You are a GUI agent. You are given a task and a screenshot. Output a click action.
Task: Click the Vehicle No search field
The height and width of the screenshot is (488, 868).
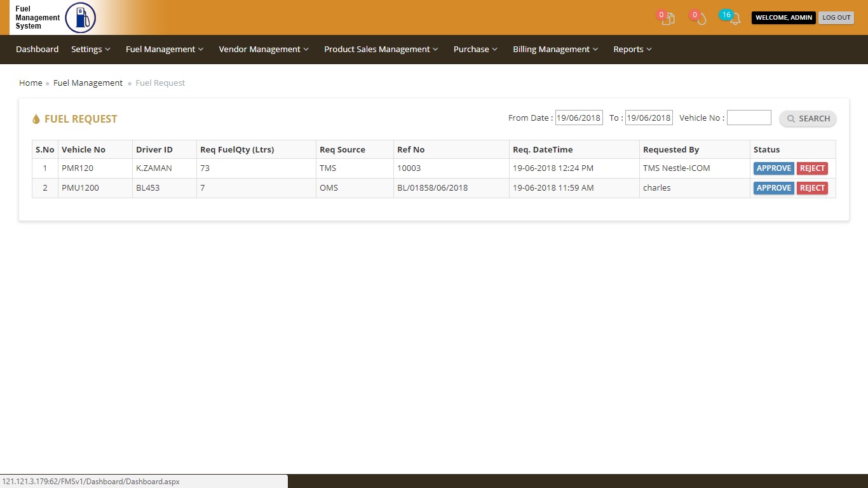click(x=749, y=118)
